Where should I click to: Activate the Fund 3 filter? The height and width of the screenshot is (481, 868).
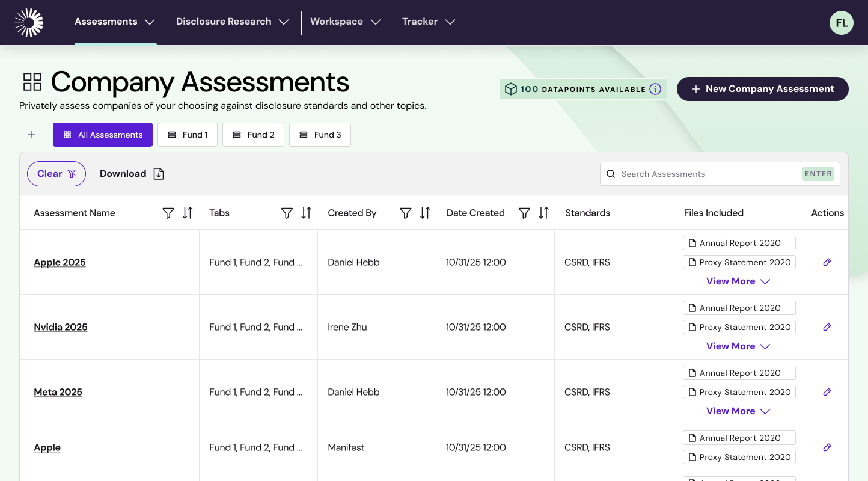[320, 135]
